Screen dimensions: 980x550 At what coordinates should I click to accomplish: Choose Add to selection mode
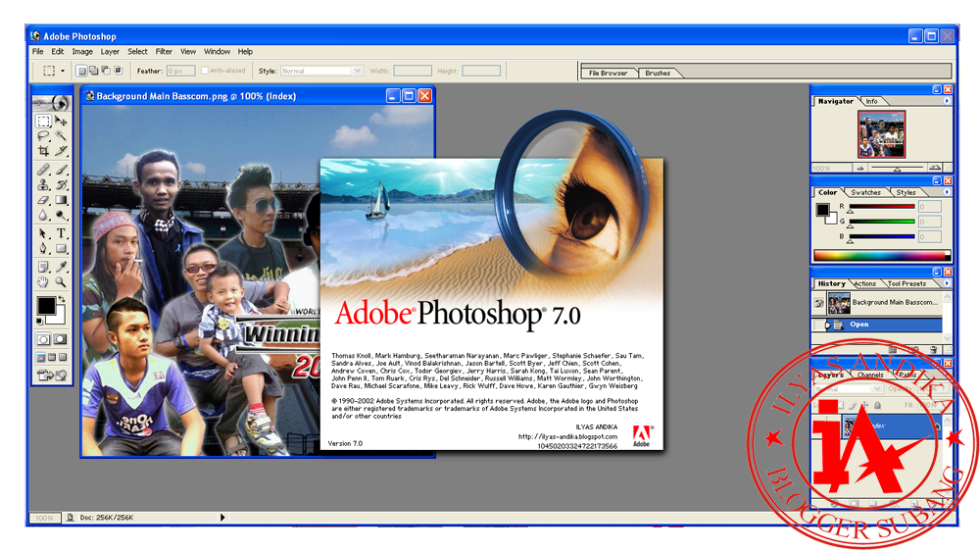94,71
